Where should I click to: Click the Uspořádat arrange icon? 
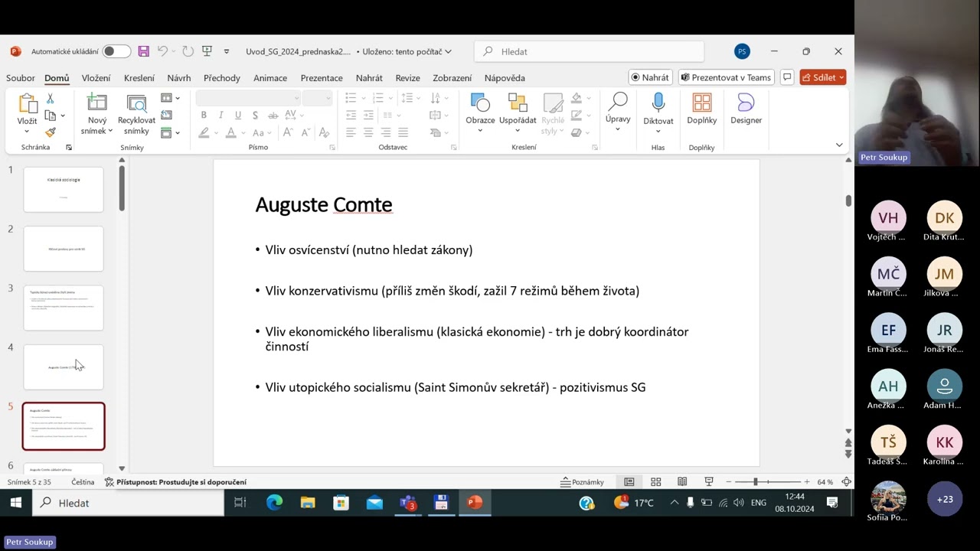click(518, 103)
